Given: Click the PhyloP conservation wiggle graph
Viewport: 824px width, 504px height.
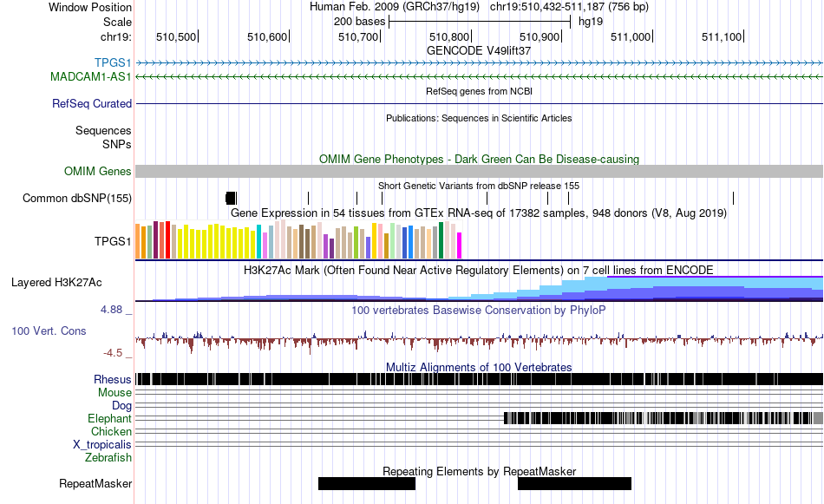Looking at the screenshot, I should click(x=479, y=342).
